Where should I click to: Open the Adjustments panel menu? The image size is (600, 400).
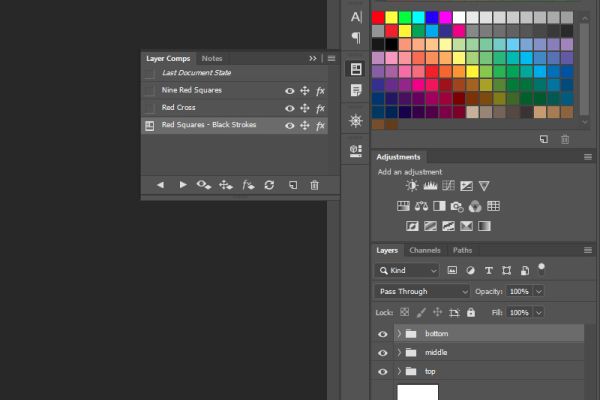(x=588, y=157)
